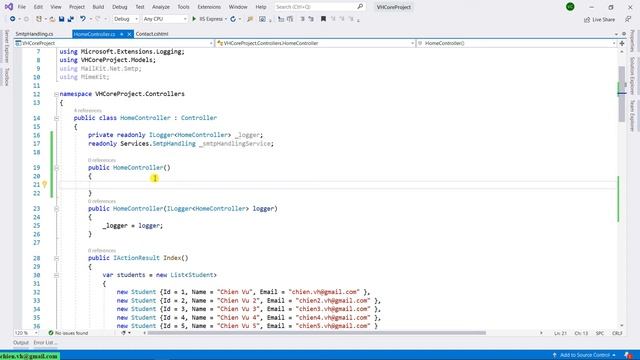This screenshot has height=360, width=640.
Task: Switch to the SmtpHandling.cs tab
Action: [34, 34]
